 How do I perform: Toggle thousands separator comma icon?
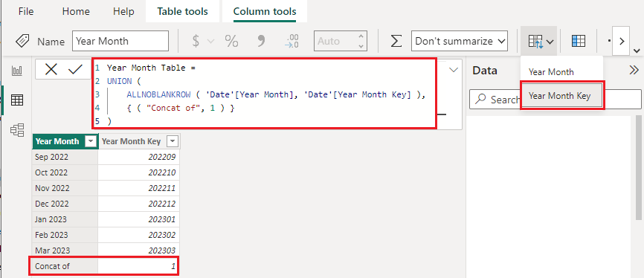261,41
